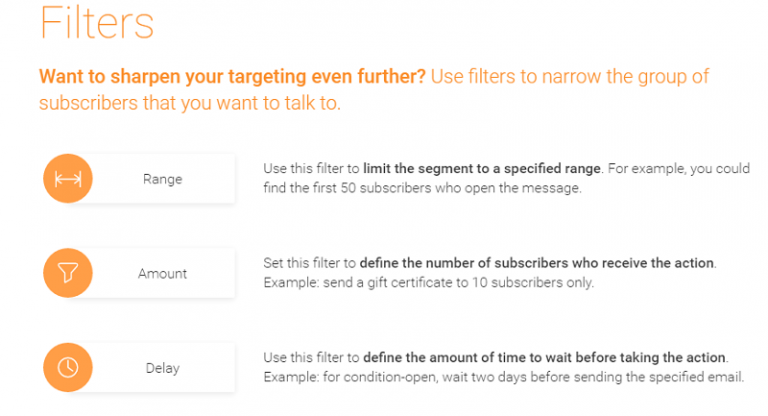The width and height of the screenshot is (768, 416).
Task: Click 'Use filters to narrow the group of' text
Action: [x=570, y=76]
